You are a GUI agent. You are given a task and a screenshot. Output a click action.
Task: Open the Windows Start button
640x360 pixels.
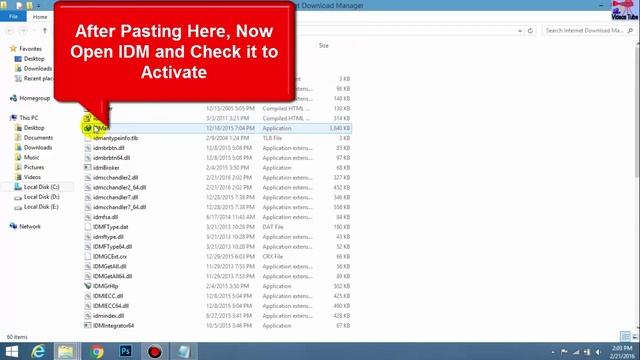12,351
